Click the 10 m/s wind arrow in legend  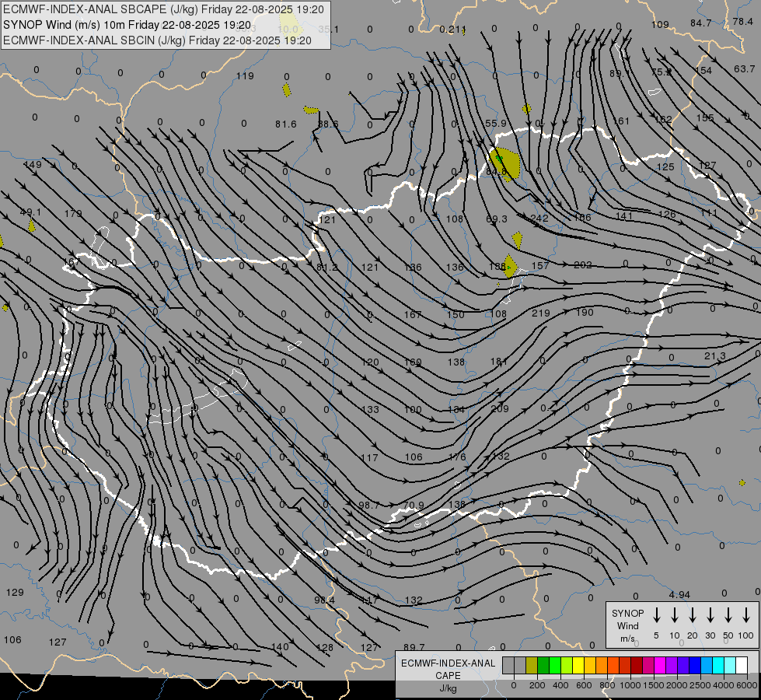(674, 615)
